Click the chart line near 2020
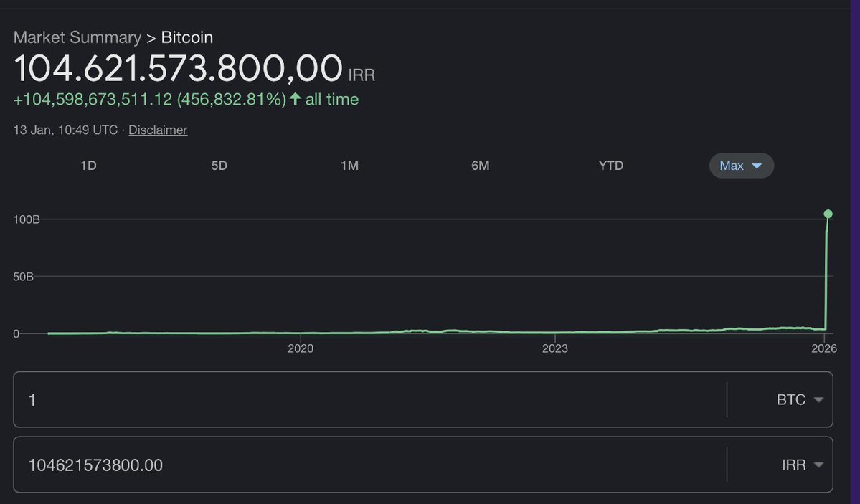 pyautogui.click(x=301, y=333)
